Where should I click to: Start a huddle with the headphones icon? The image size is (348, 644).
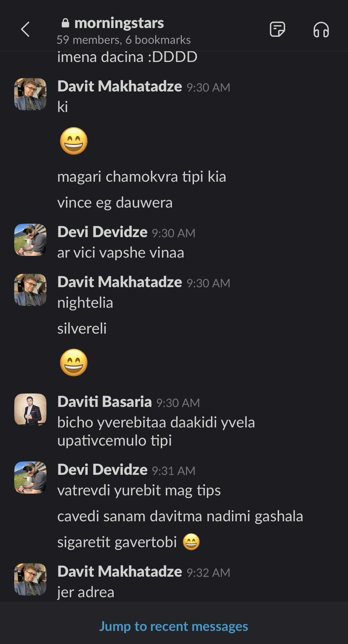pos(321,30)
